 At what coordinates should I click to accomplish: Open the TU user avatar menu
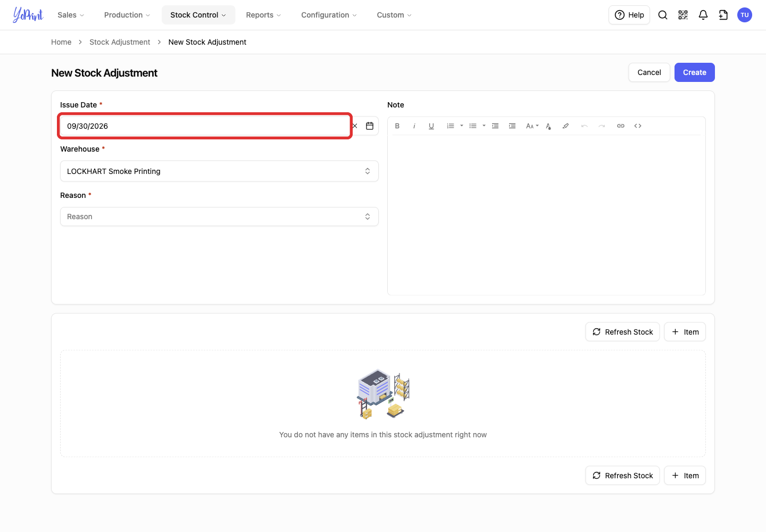pyautogui.click(x=745, y=15)
